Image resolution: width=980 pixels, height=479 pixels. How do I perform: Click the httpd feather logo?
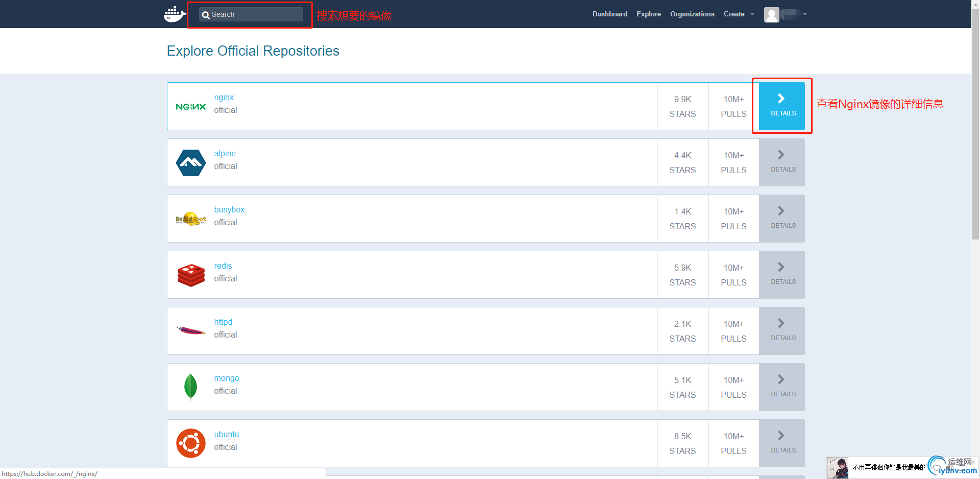(191, 331)
